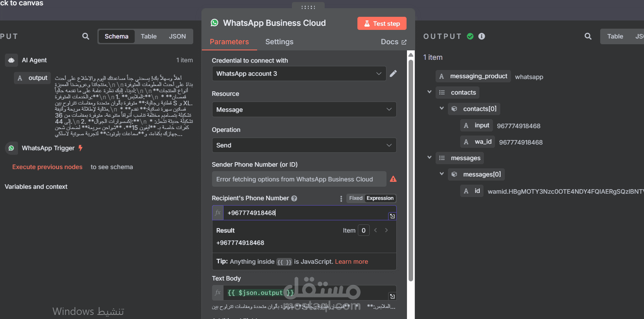Click the contacts[0] object icon
The width and height of the screenshot is (644, 319).
pyautogui.click(x=454, y=109)
